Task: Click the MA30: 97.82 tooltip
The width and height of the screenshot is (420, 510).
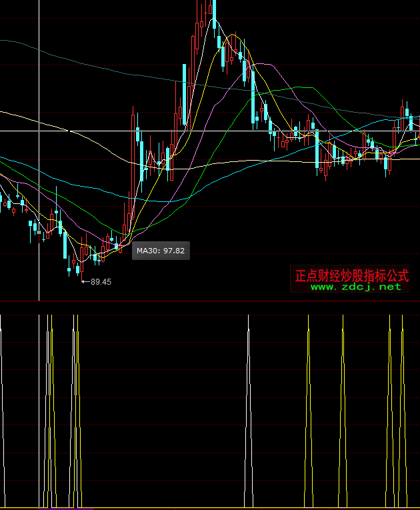Action: pyautogui.click(x=161, y=251)
